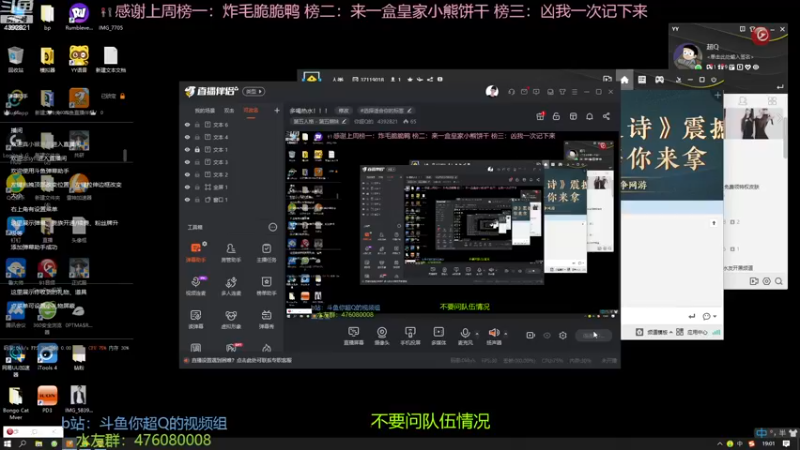The height and width of the screenshot is (450, 800).
Task: Switch to the first scene tab 我的场景
Action: point(205,111)
